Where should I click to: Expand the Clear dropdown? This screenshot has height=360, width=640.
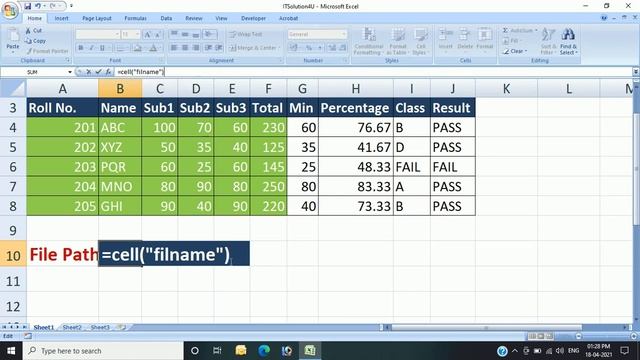click(x=526, y=51)
